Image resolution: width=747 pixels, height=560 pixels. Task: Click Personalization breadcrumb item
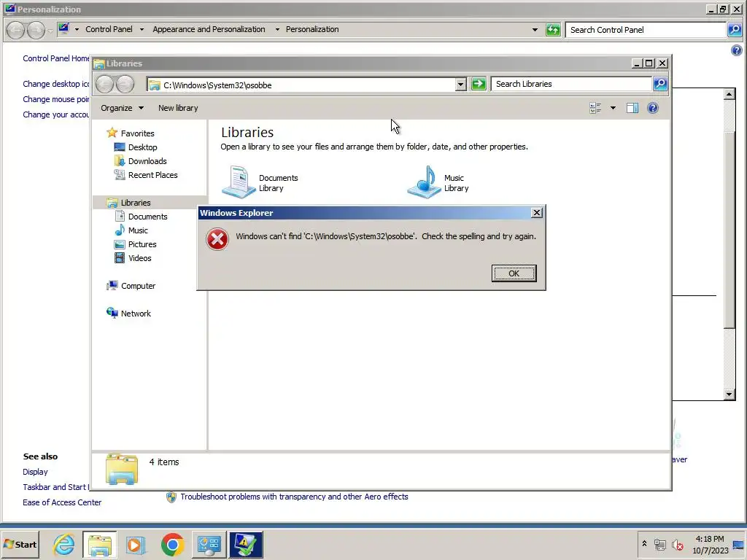[x=312, y=29]
